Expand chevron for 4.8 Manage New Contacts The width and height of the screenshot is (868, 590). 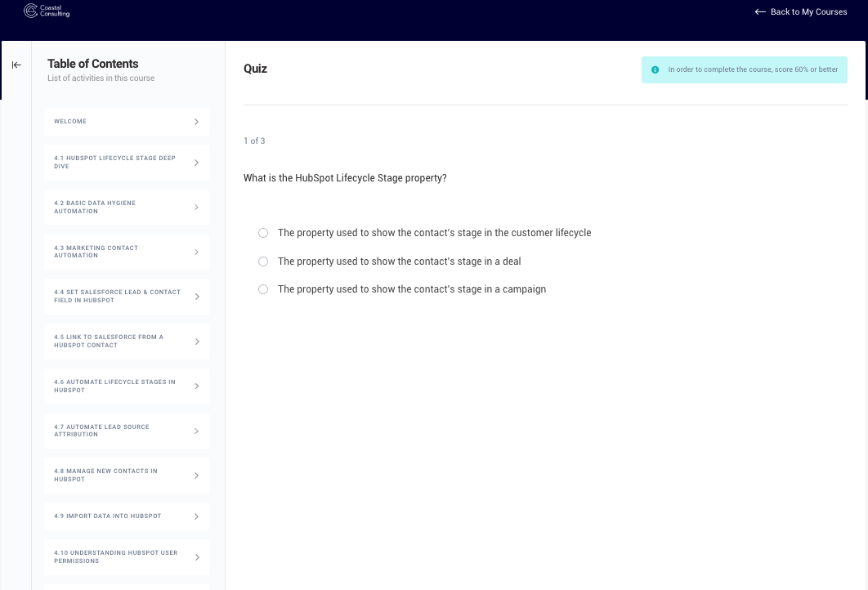pyautogui.click(x=196, y=476)
